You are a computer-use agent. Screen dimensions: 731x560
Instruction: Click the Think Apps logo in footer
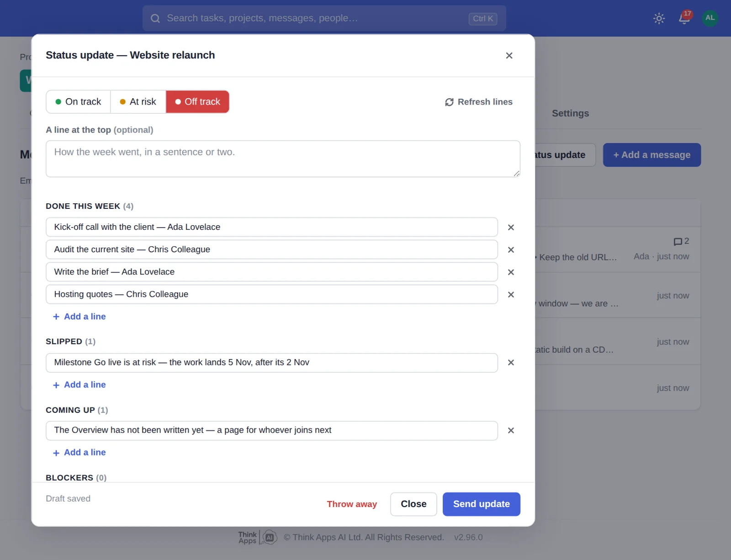tap(258, 538)
